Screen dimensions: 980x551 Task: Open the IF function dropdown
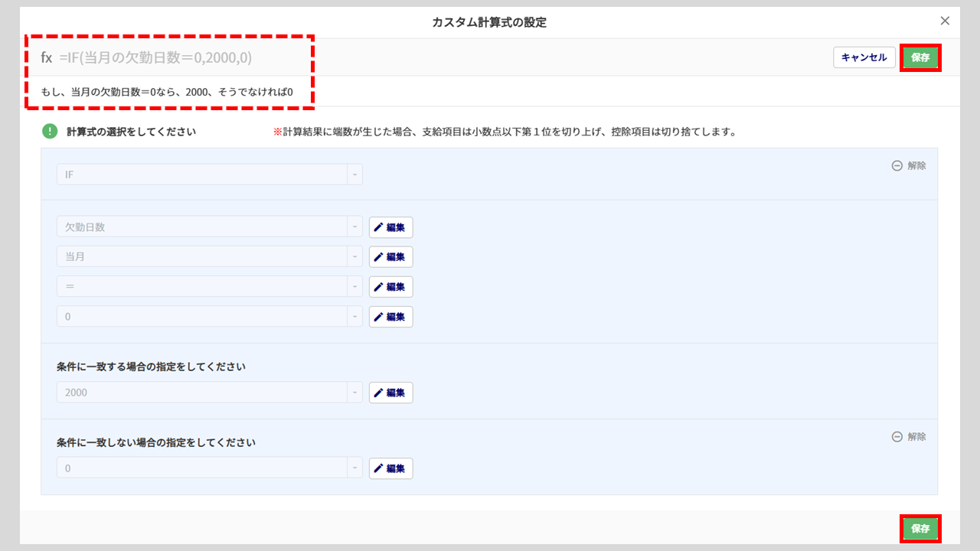click(210, 174)
